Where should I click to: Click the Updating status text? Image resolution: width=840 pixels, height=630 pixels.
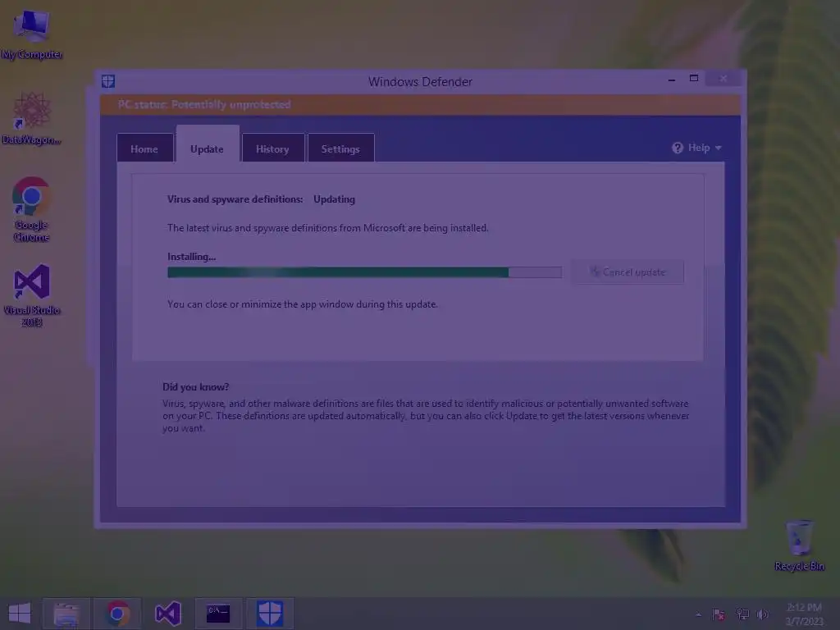(335, 199)
